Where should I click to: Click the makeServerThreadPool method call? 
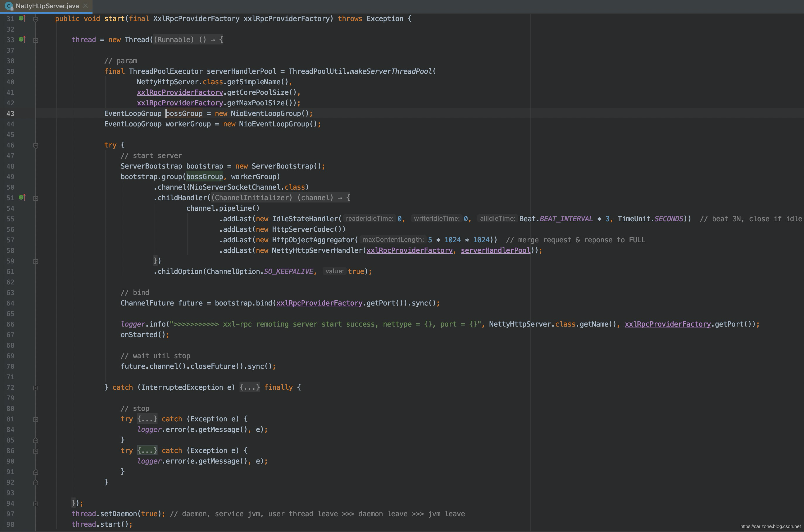[x=391, y=71]
